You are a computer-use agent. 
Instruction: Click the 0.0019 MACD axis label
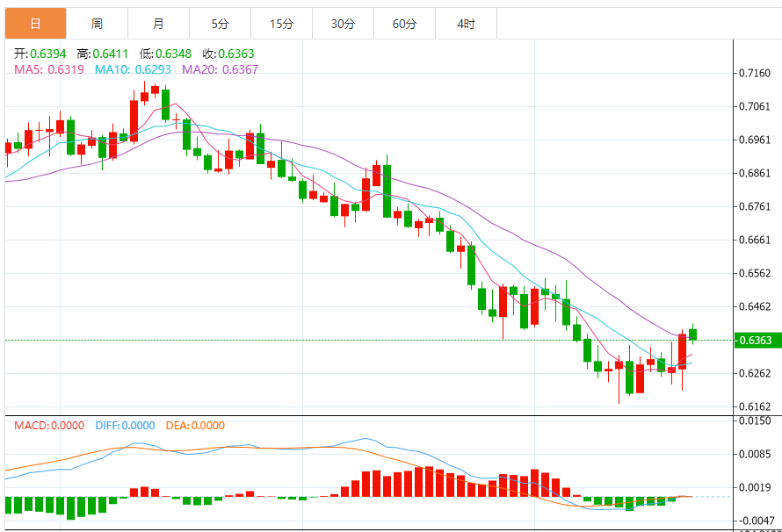click(x=755, y=487)
